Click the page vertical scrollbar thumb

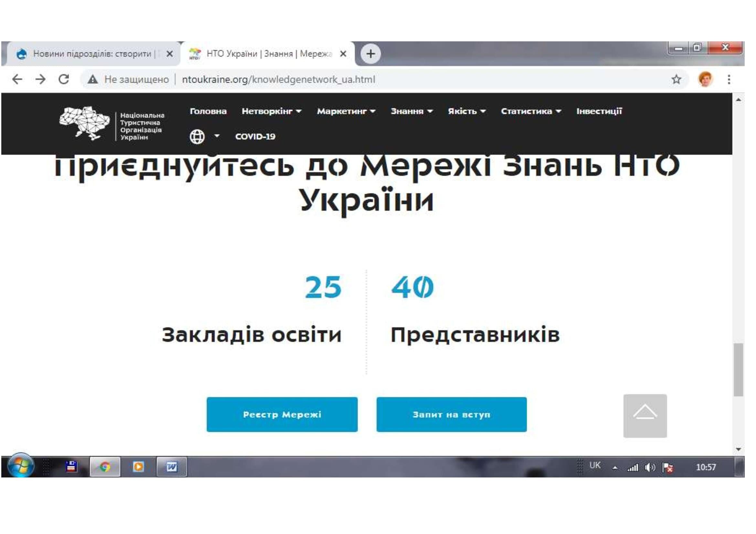[x=738, y=370]
